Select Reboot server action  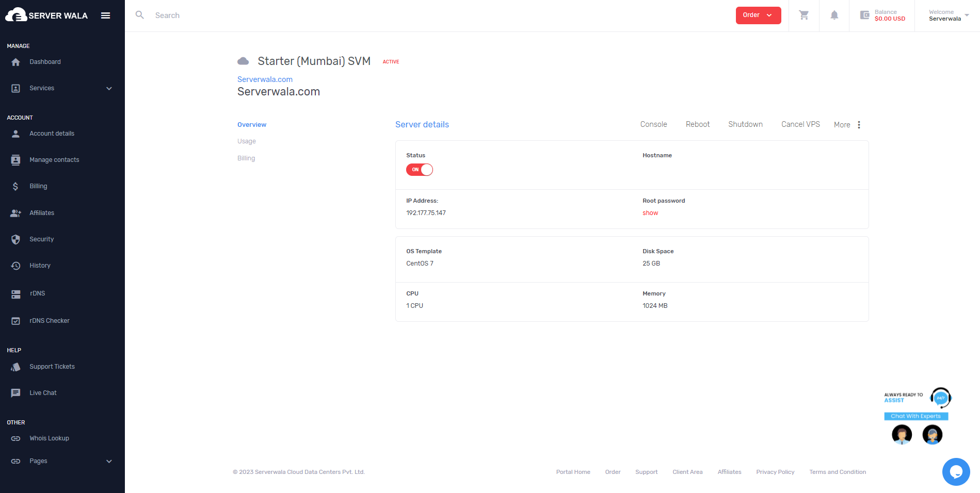[698, 124]
